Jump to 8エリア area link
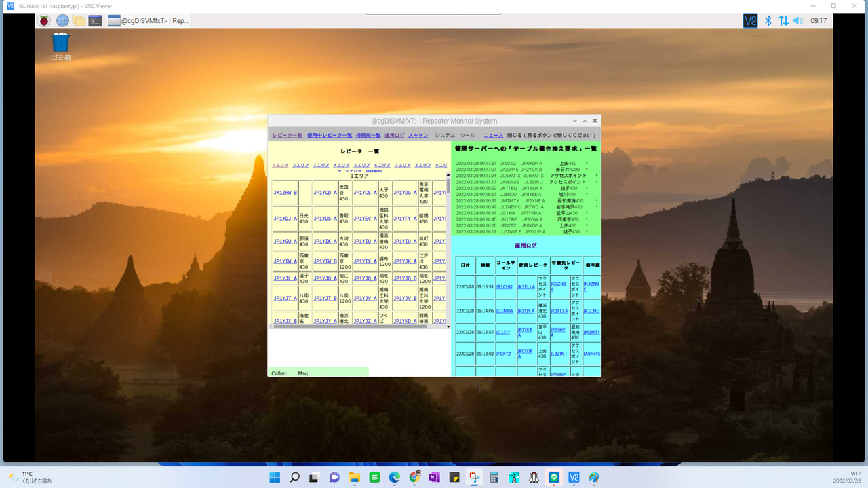 click(x=423, y=165)
